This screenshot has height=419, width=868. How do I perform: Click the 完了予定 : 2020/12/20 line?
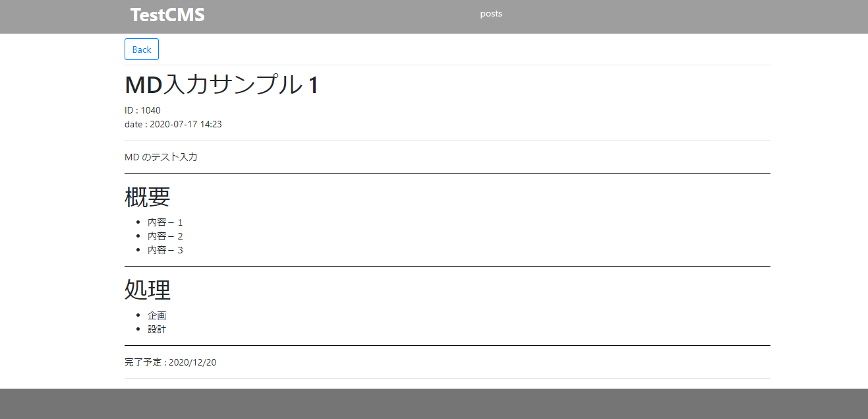(x=170, y=362)
